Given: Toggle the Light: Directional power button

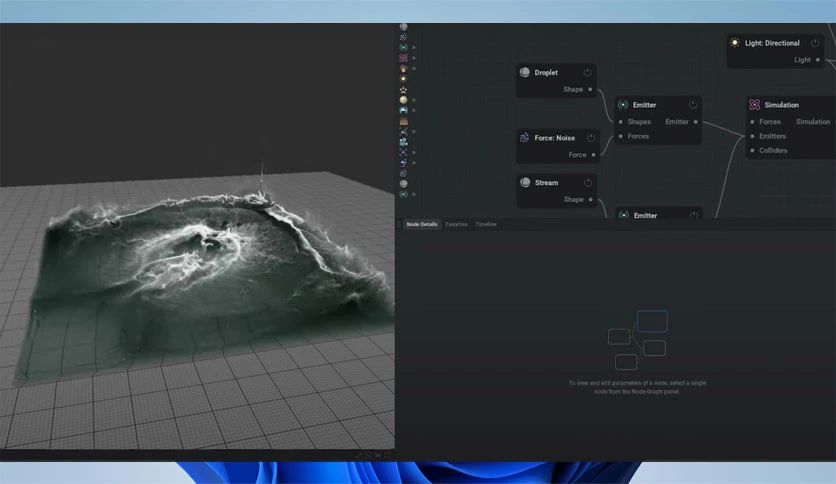Looking at the screenshot, I should (815, 43).
